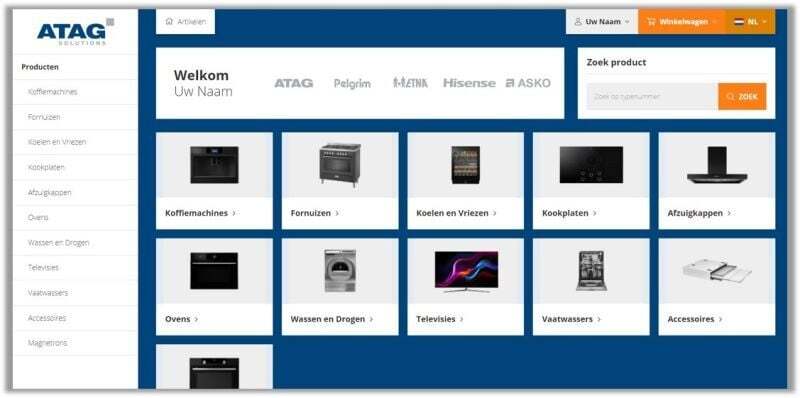Viewport: 800px width, 398px height.
Task: Open the Ovens card link
Action: click(182, 319)
